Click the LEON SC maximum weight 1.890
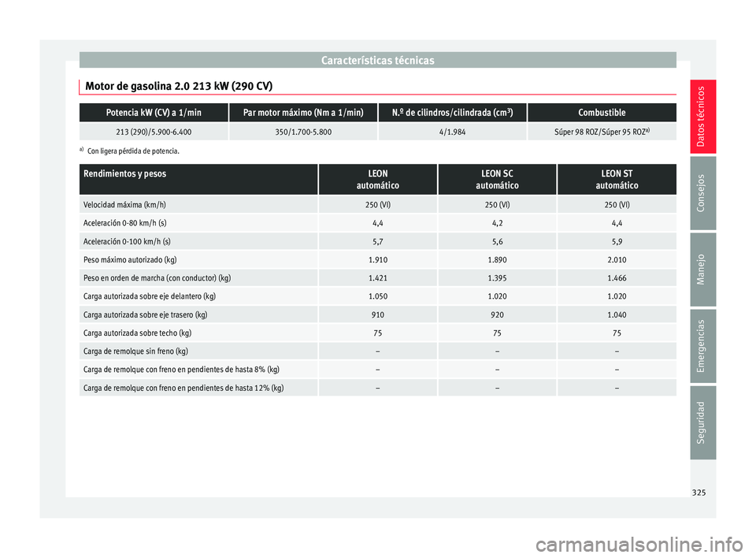The height and width of the screenshot is (558, 756). (497, 260)
